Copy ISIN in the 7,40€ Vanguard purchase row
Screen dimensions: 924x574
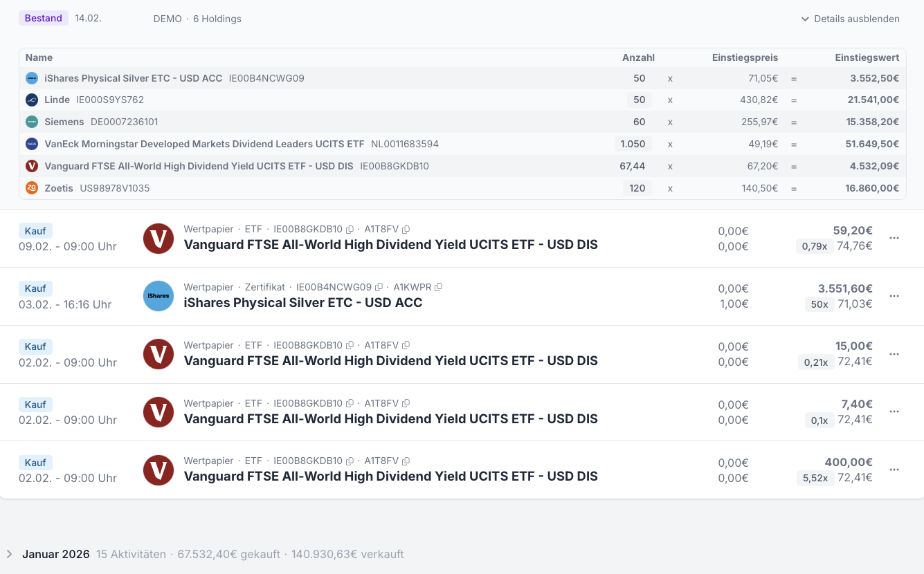350,403
